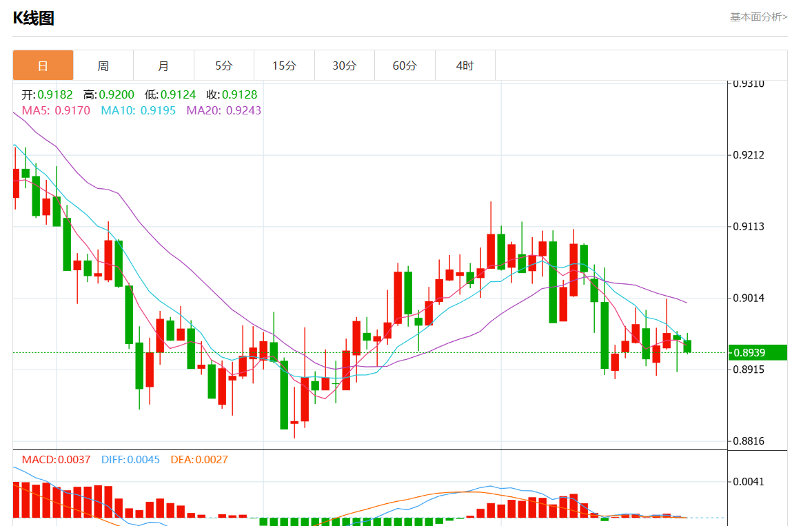The width and height of the screenshot is (812, 526).
Task: Open the 4时 interval tab
Action: point(465,65)
